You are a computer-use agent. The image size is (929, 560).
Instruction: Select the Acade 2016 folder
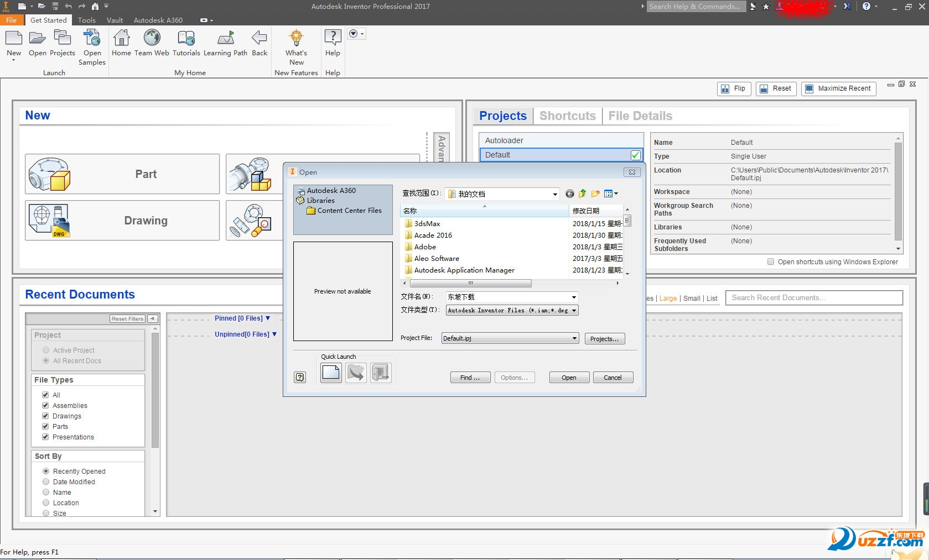433,235
